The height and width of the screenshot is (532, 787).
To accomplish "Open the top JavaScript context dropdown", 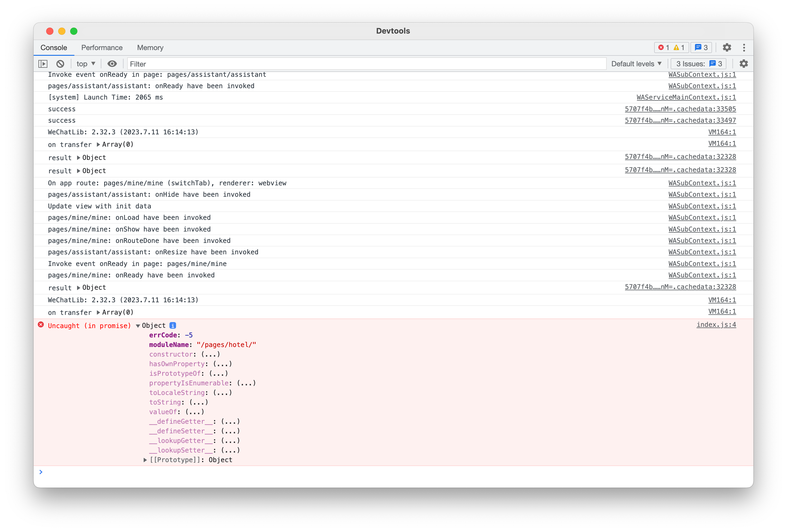I will 86,64.
